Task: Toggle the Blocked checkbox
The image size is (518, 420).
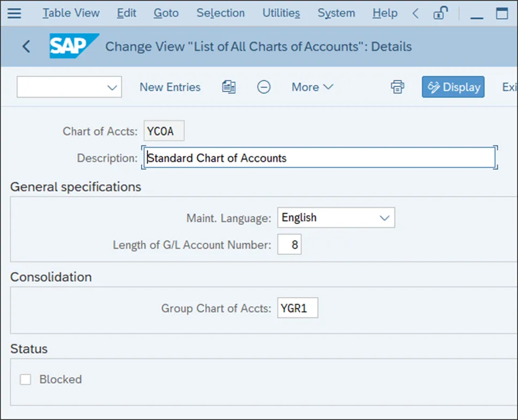Action: tap(26, 379)
